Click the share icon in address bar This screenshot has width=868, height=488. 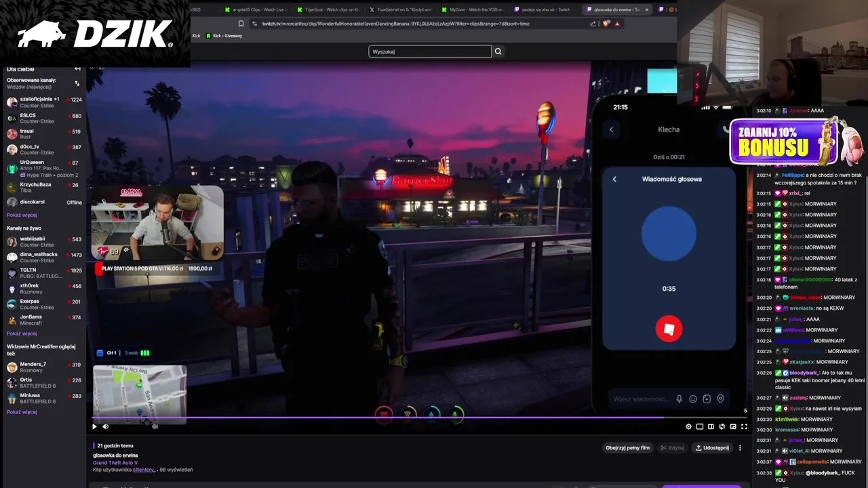tap(593, 24)
